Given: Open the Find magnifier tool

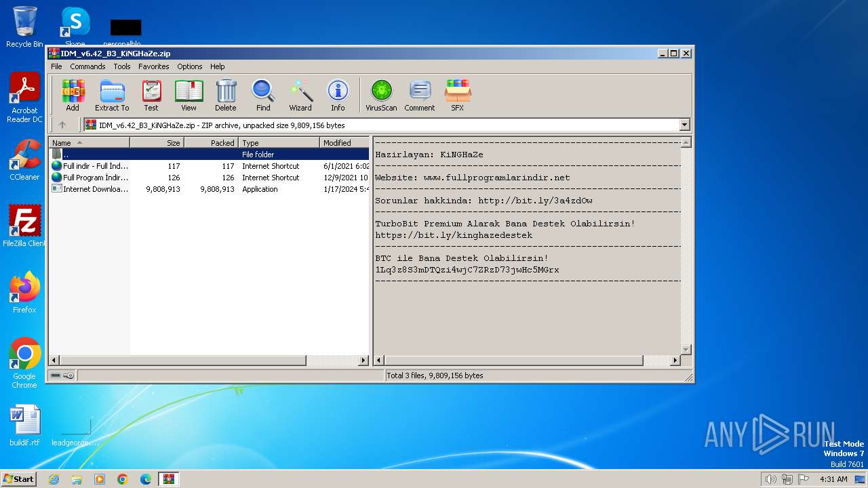Looking at the screenshot, I should 263,95.
